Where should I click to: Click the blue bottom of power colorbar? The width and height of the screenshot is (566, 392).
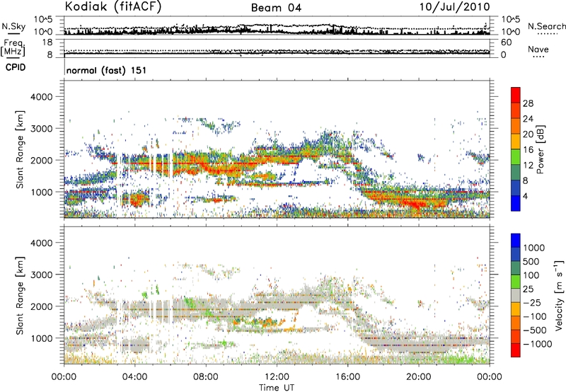point(516,203)
